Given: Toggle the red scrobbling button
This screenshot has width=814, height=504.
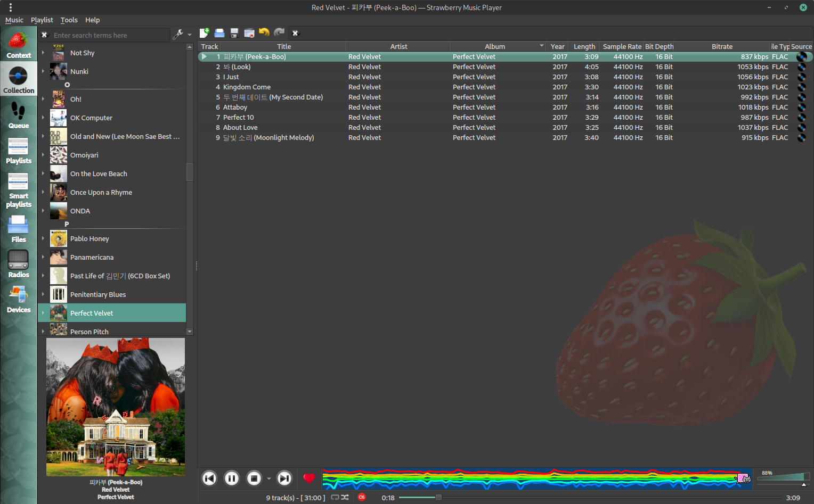Looking at the screenshot, I should 362,498.
